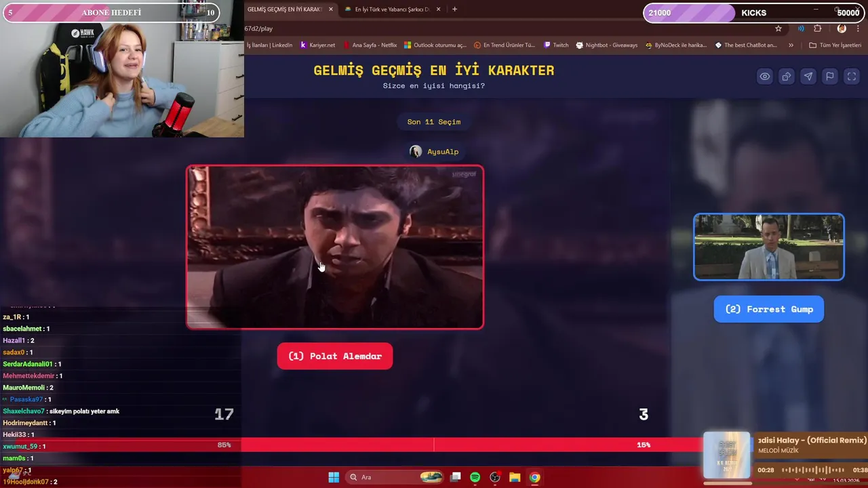
Task: Click the SerdarAdanali01 chat message
Action: point(33,364)
